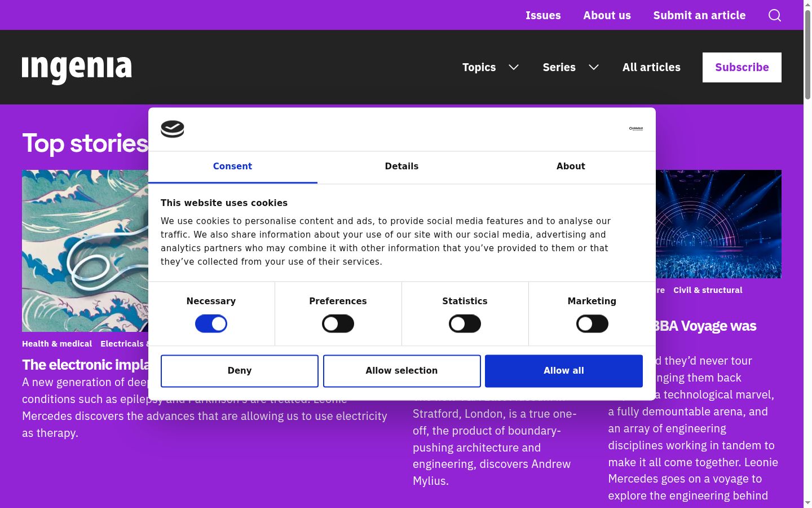Image resolution: width=812 pixels, height=508 pixels.
Task: Click the Deny button
Action: [240, 371]
